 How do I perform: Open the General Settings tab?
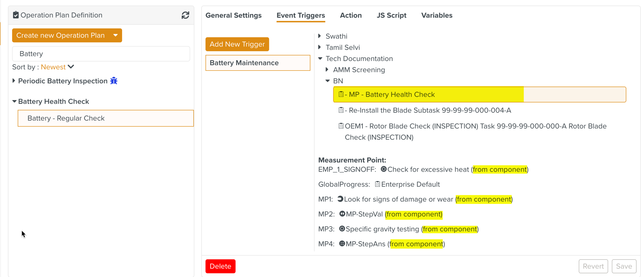pos(233,15)
